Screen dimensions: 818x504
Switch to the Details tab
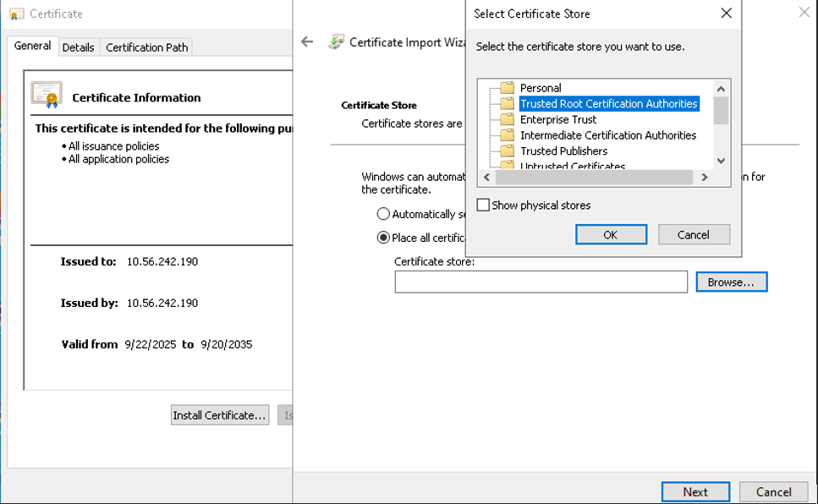[78, 47]
